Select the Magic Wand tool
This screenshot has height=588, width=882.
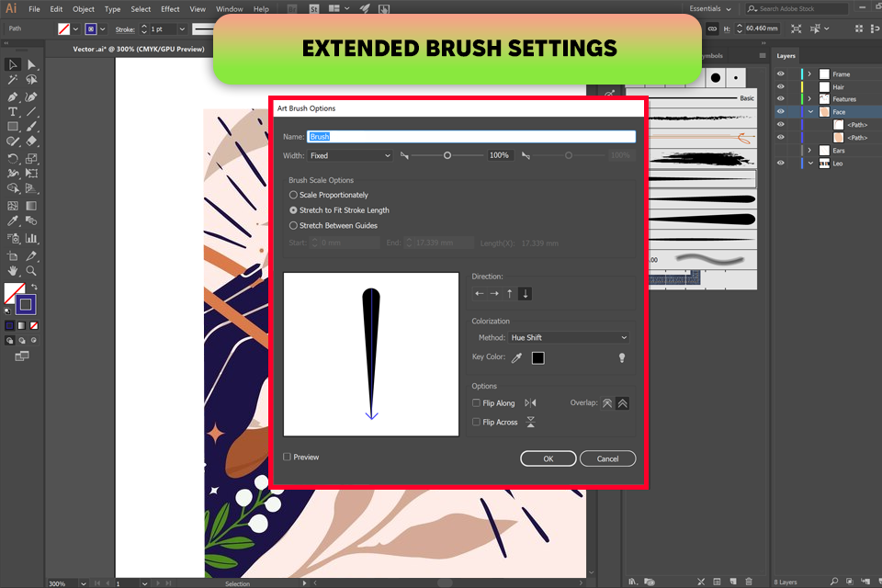click(12, 80)
